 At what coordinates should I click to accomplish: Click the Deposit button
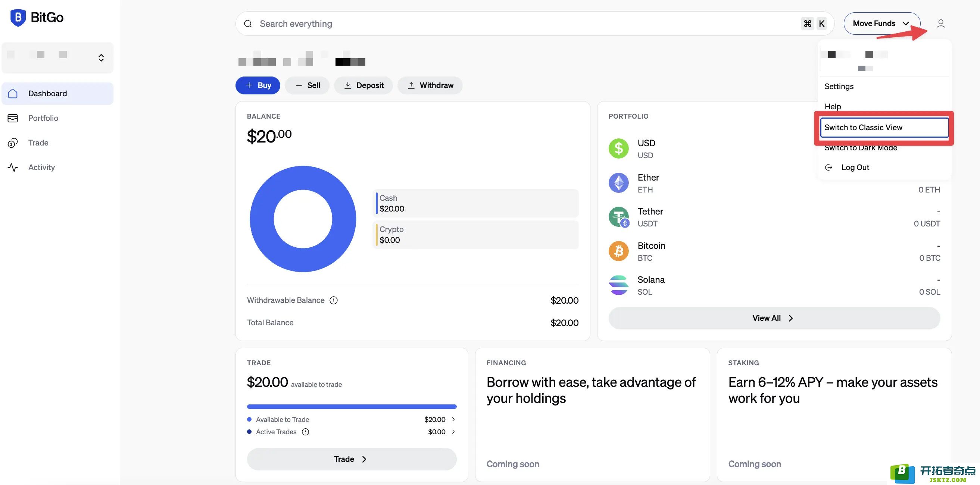tap(363, 85)
